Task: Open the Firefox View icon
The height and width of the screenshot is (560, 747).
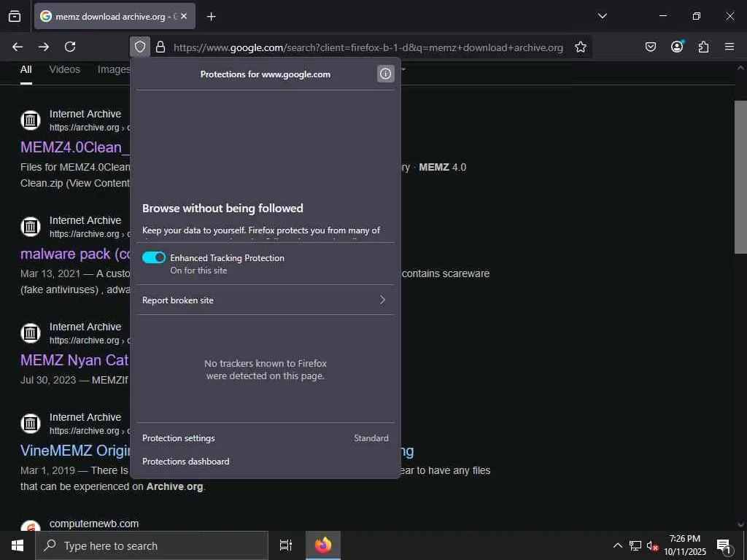Action: (x=15, y=16)
